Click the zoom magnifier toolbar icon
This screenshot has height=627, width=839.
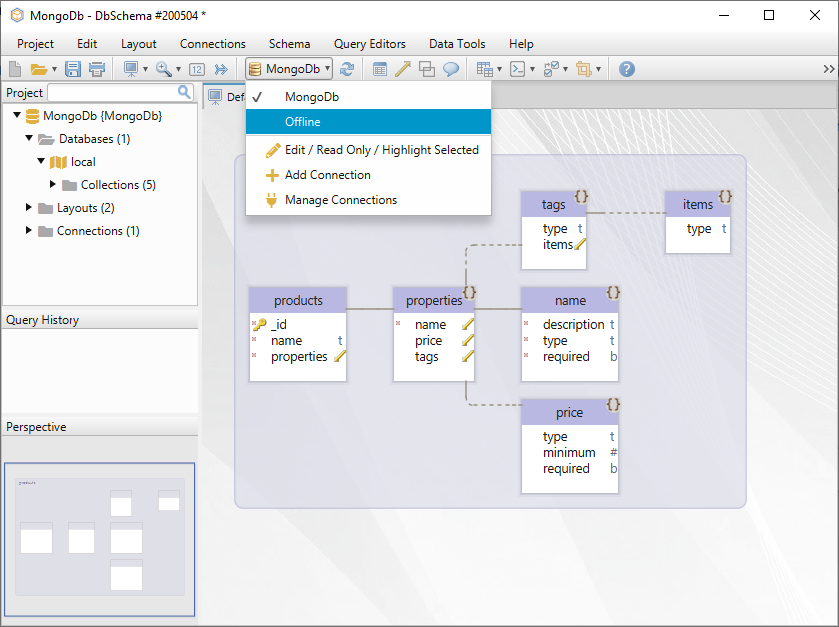[x=163, y=69]
